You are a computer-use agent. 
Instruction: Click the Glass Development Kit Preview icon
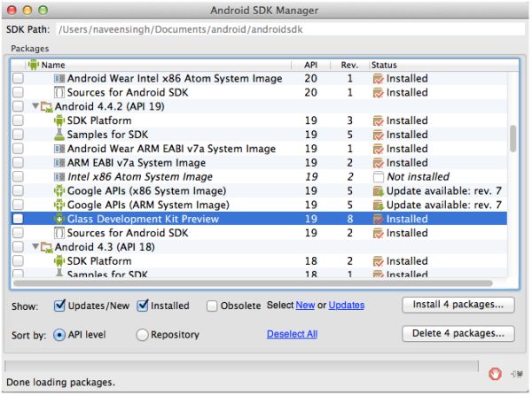pos(59,219)
